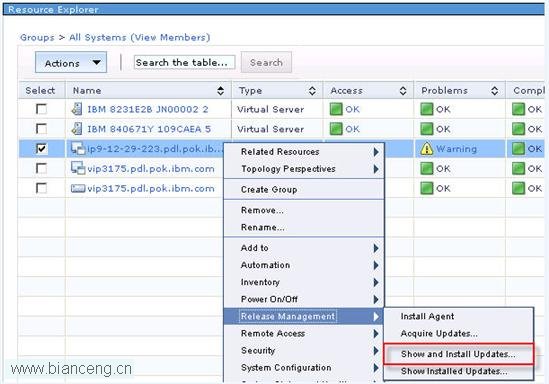Select Show and Install Updates...
Image resolution: width=549 pixels, height=384 pixels.
pyautogui.click(x=459, y=354)
